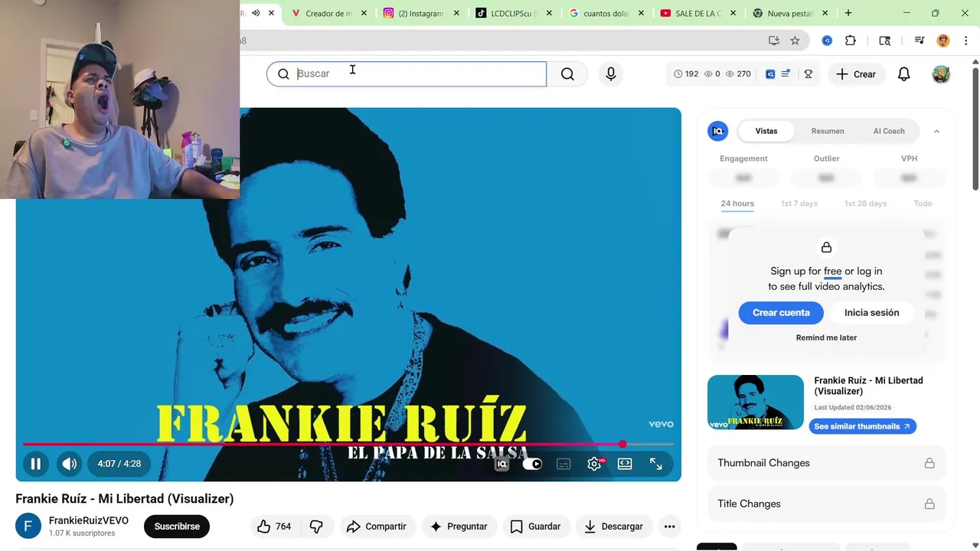This screenshot has width=980, height=551.
Task: Save the video with Guardar
Action: tap(535, 527)
